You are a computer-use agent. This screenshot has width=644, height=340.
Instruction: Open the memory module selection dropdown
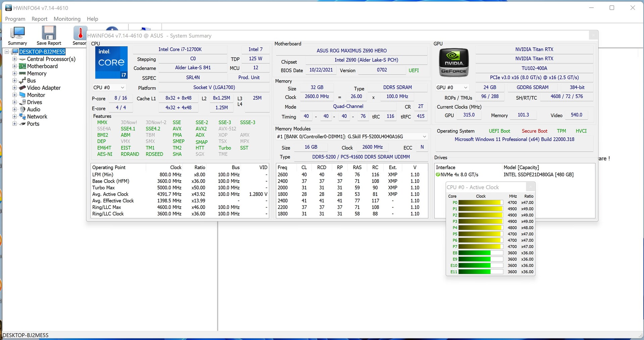pos(352,137)
